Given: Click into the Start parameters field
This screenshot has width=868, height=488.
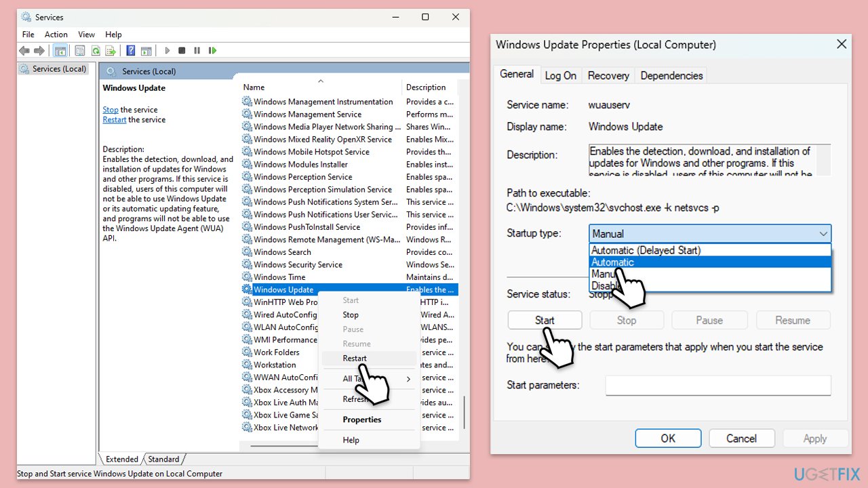Looking at the screenshot, I should (x=717, y=386).
